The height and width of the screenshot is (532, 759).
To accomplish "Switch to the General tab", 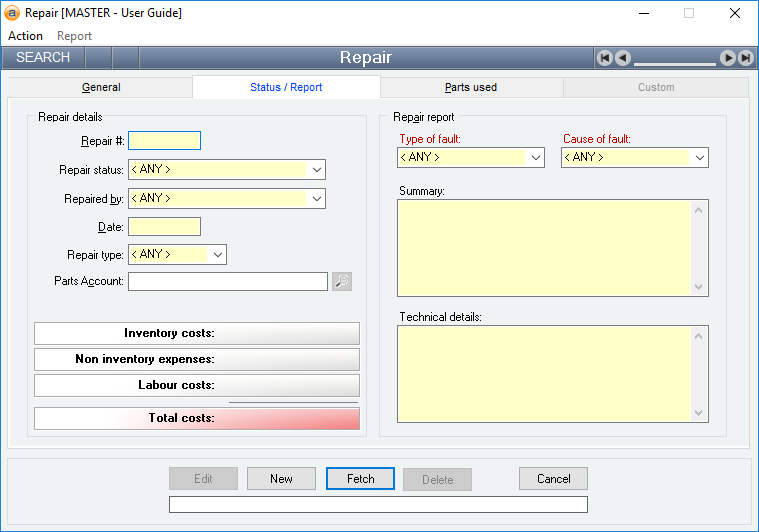I will (x=101, y=87).
